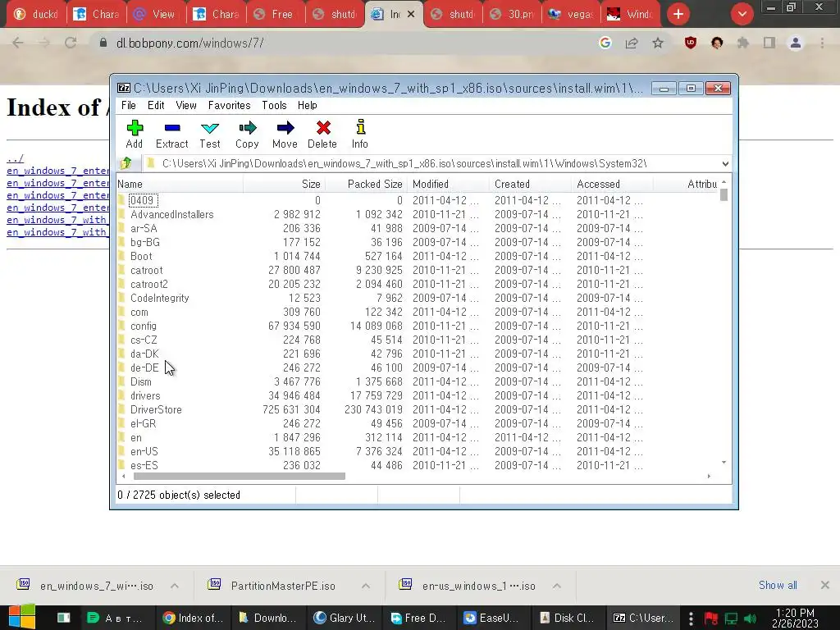The image size is (840, 630).
Task: Bookmark this page with star icon
Action: tap(658, 43)
